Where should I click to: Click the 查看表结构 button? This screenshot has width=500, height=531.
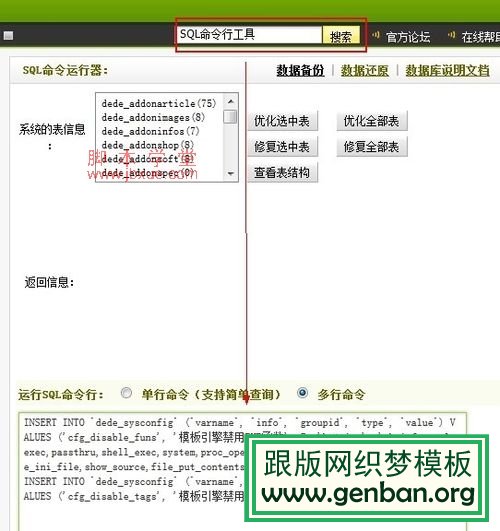pos(282,173)
